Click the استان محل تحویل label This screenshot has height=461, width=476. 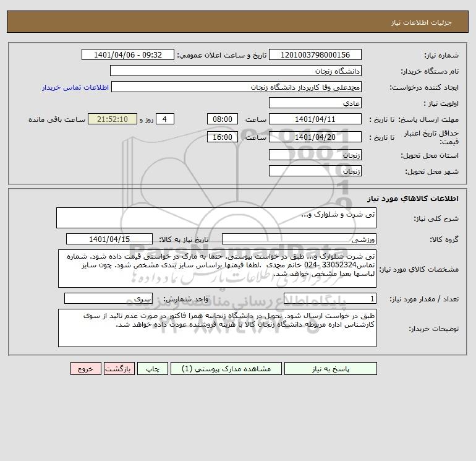pos(430,155)
